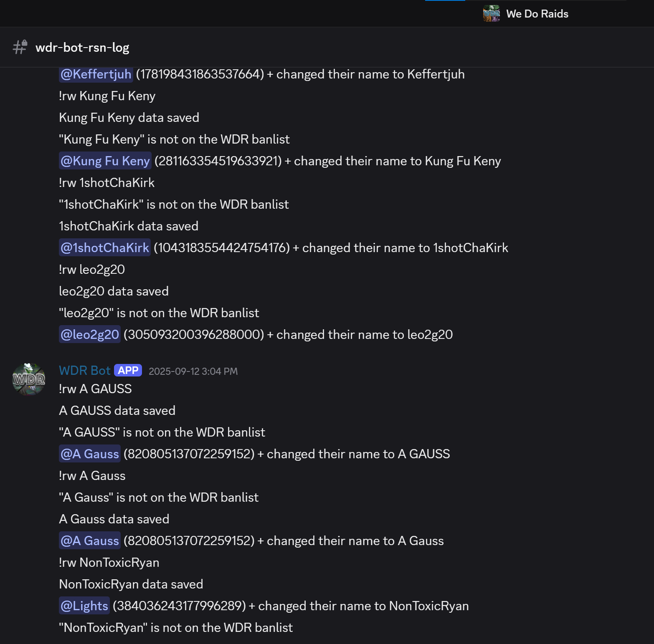Open the @Keffertjuh mention
This screenshot has width=654, height=644.
(96, 74)
